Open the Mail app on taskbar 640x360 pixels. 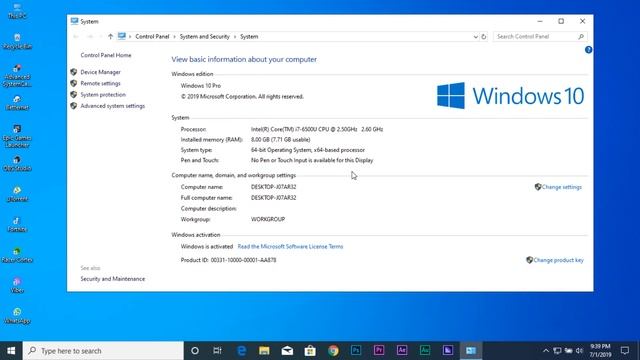point(287,351)
